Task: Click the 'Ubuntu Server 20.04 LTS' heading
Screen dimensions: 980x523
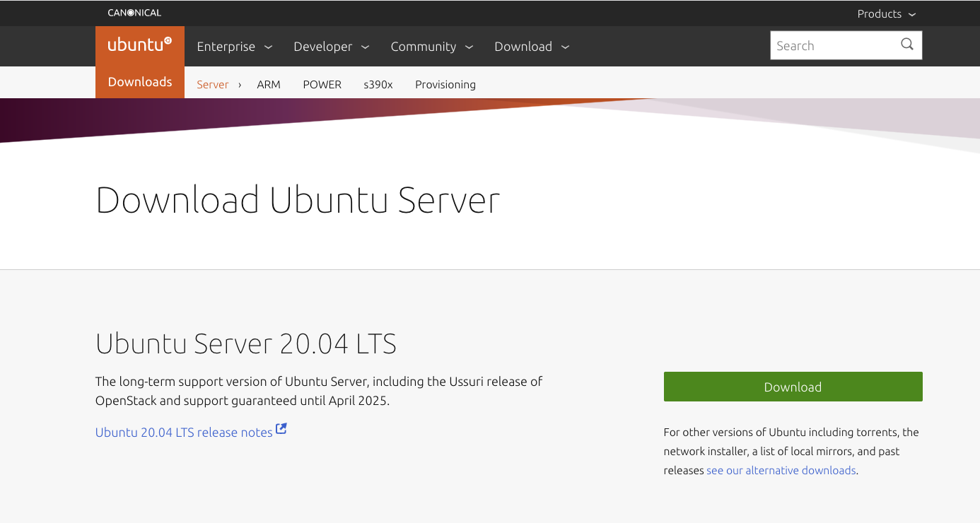Action: [x=246, y=344]
